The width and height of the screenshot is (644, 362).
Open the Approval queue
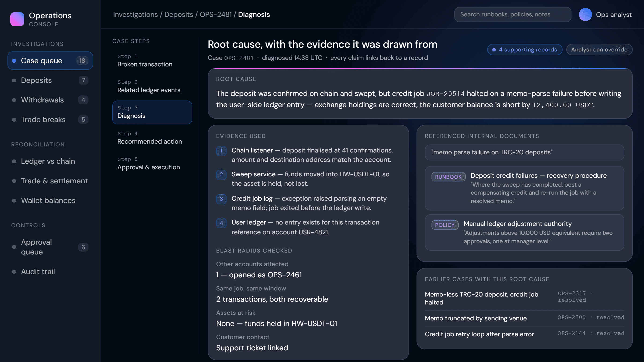point(50,247)
